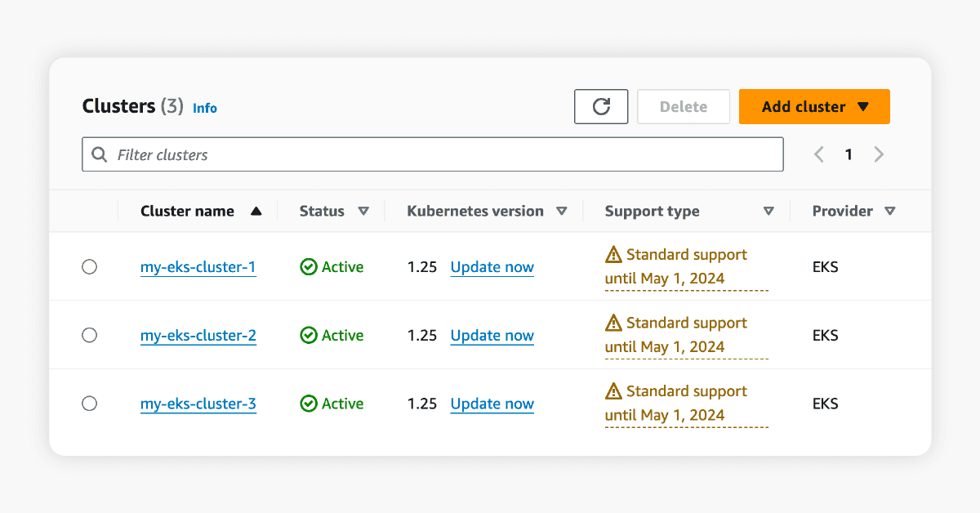
Task: Click the Provider column header
Action: click(842, 212)
